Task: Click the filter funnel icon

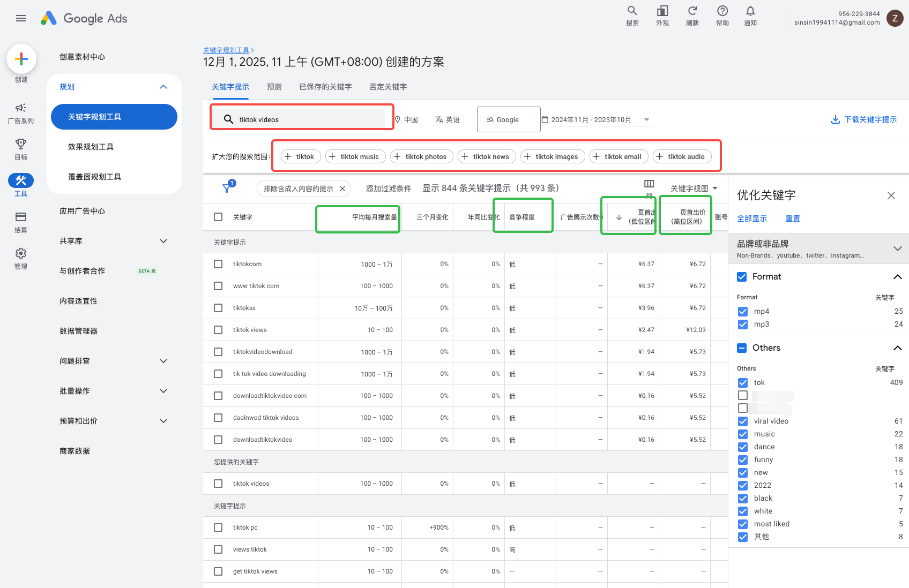Action: (x=227, y=188)
